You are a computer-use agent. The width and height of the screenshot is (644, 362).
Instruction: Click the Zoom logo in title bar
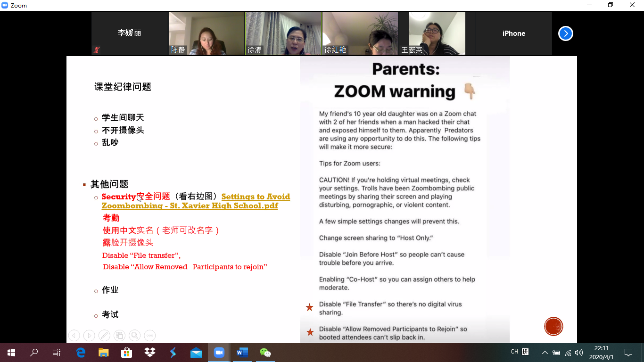(x=5, y=5)
